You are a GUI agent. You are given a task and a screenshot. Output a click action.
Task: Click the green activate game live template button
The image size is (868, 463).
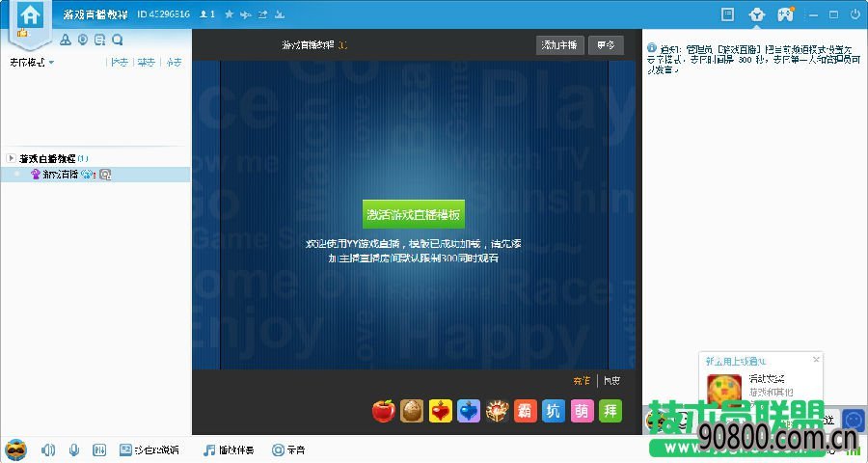point(414,214)
